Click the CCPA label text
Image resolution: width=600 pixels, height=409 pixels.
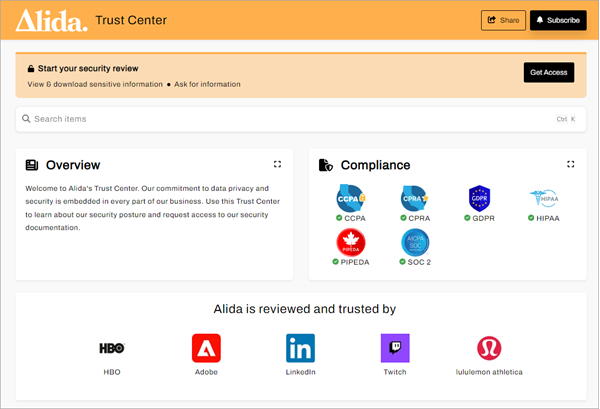pos(355,218)
